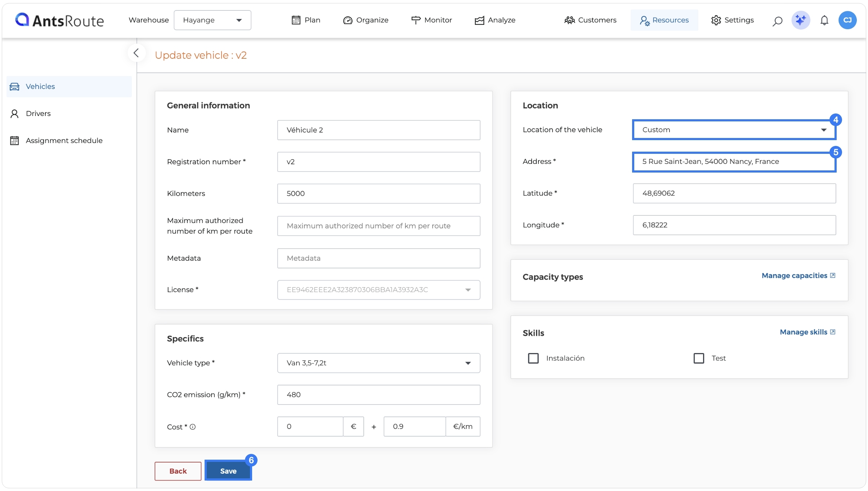Click the Address input field
868x491 pixels.
734,162
